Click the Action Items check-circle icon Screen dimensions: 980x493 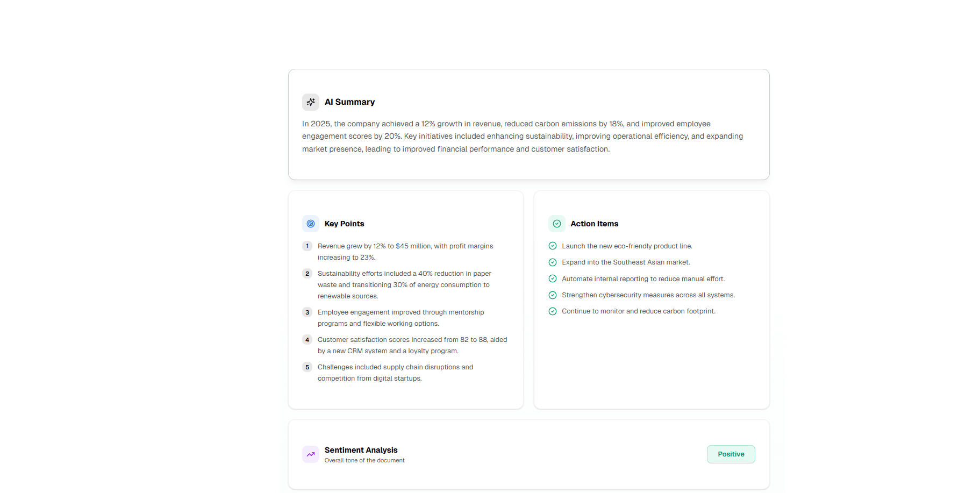click(x=557, y=224)
